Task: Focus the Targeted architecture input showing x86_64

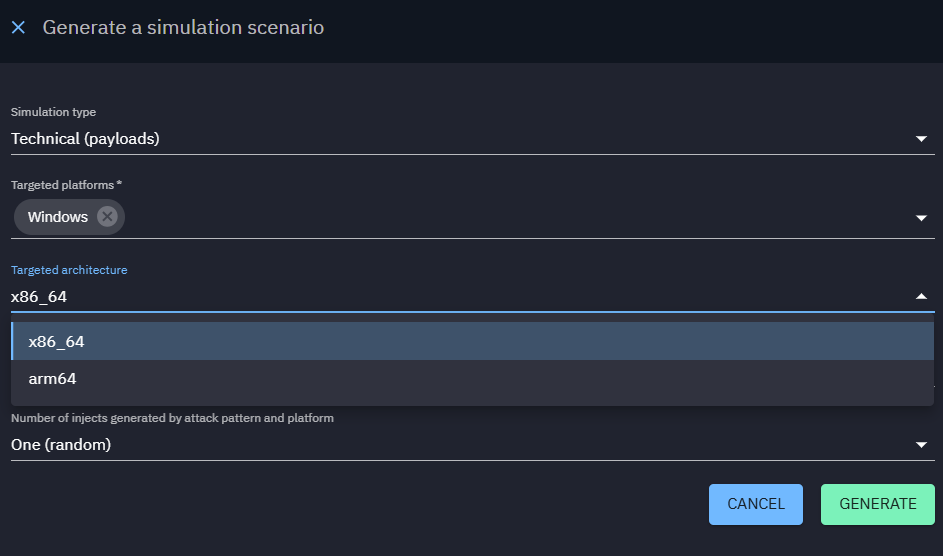Action: 300,296
